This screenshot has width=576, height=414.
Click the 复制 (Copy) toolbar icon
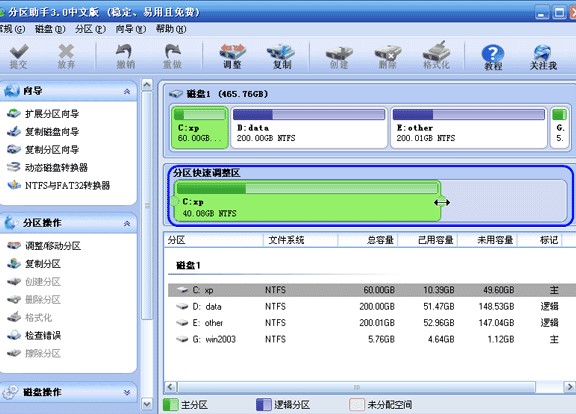click(281, 56)
